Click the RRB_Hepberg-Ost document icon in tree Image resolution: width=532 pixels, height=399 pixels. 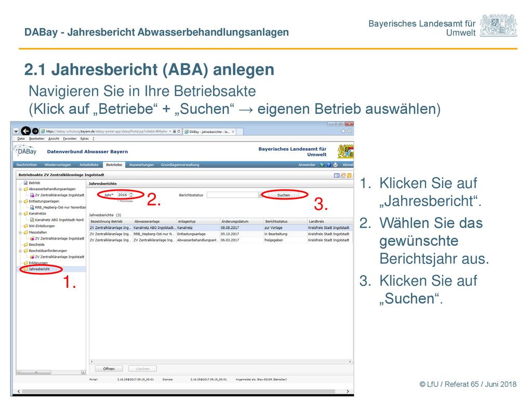tap(32, 207)
